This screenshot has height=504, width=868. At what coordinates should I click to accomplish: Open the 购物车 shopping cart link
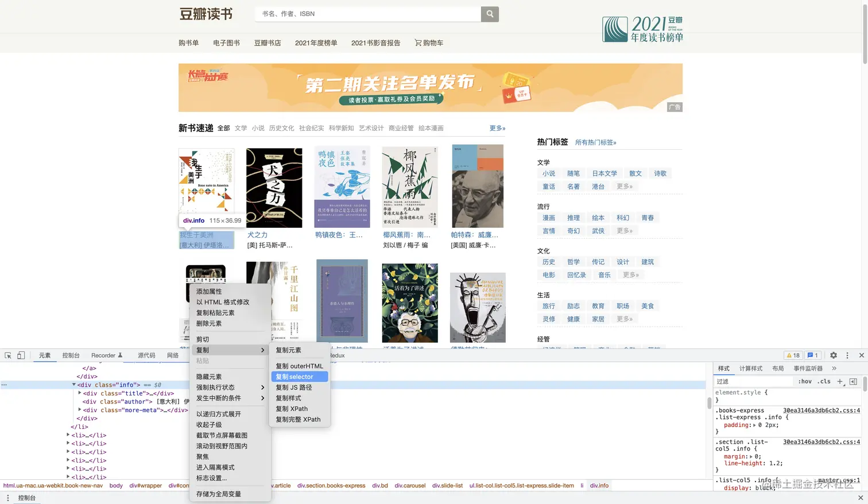coord(429,43)
